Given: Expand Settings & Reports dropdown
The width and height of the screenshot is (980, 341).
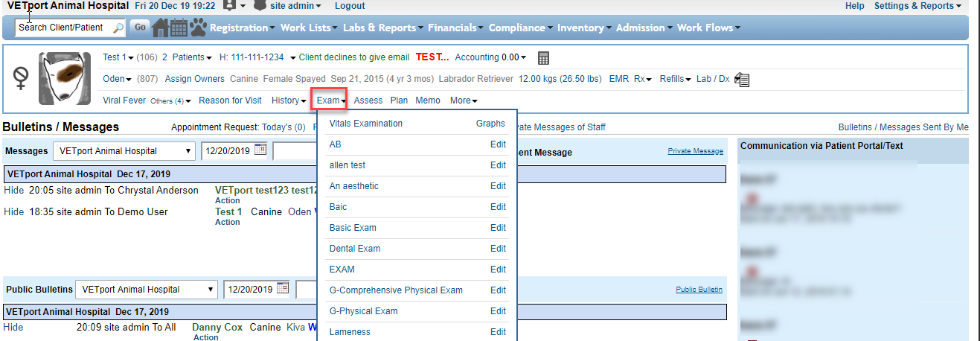Looking at the screenshot, I should click(917, 6).
